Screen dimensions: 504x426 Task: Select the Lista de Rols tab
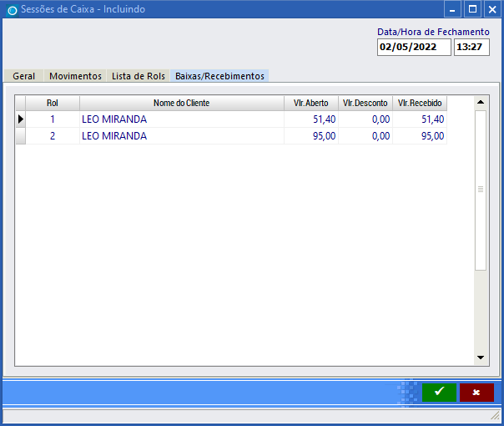[139, 76]
